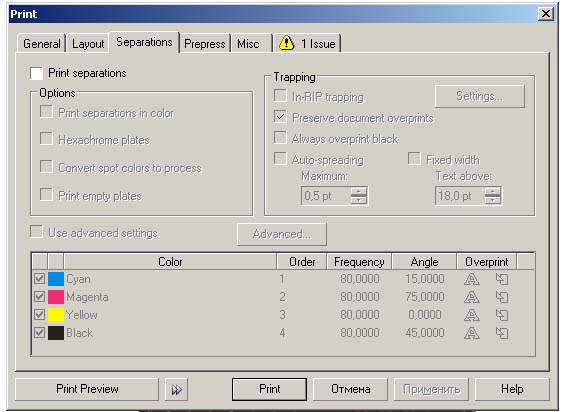Click the Применить apply button
Screen dimensions: 564x412
431,389
